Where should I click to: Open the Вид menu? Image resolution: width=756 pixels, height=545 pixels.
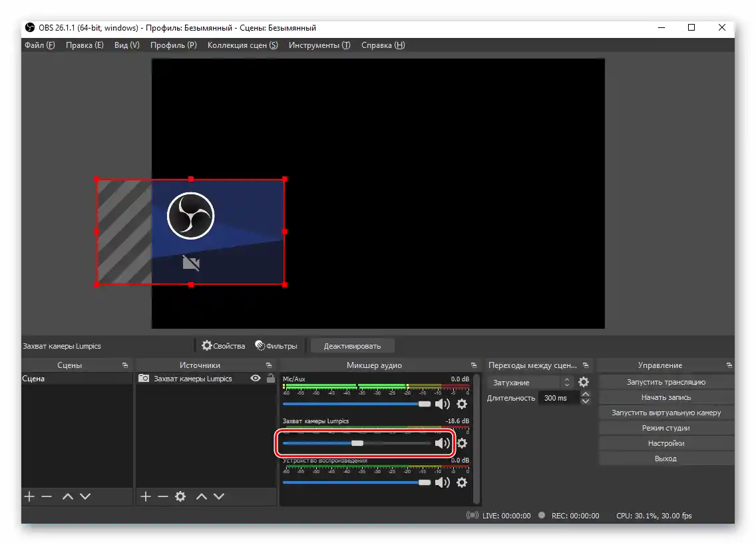(127, 45)
